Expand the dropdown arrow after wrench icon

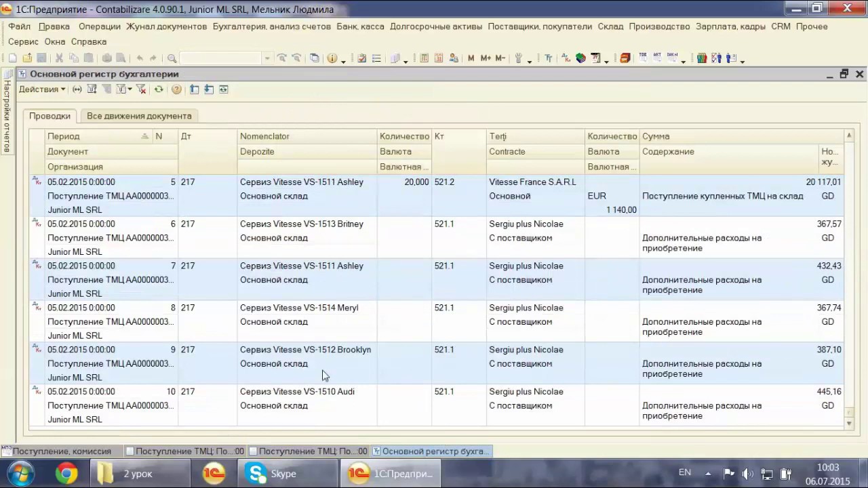tap(530, 62)
